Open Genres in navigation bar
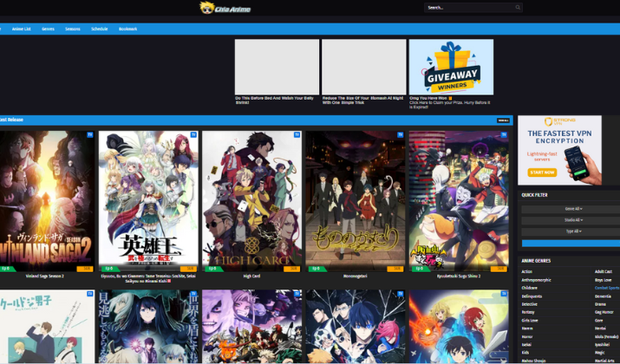620x364 pixels. pos(48,29)
